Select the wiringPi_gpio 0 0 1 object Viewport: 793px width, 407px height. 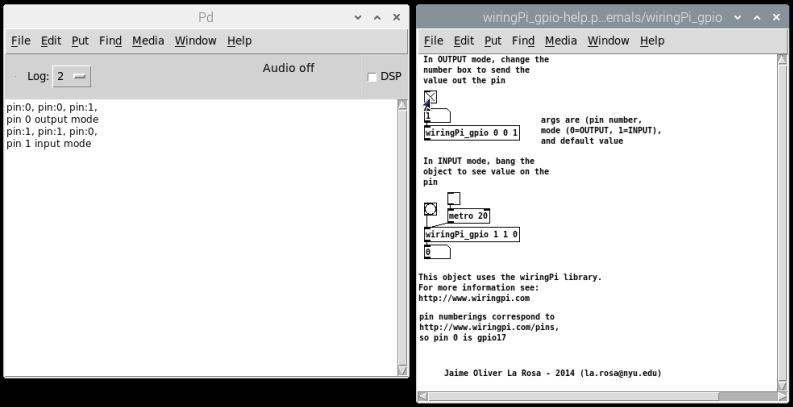472,133
